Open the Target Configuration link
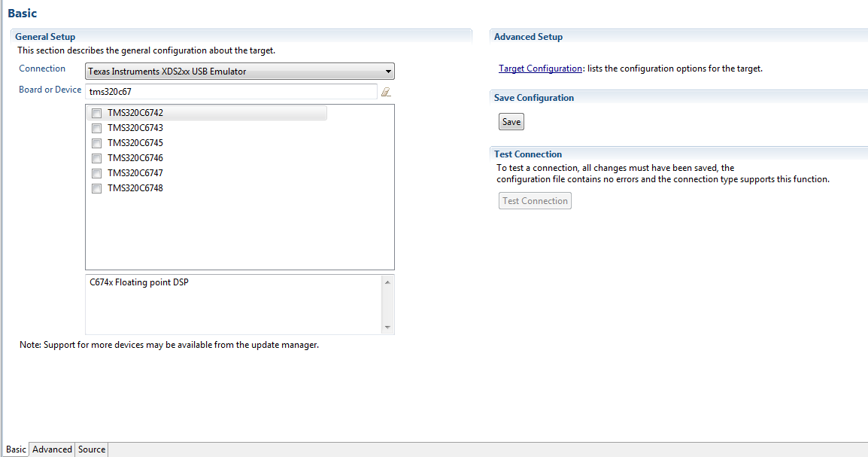 click(540, 69)
